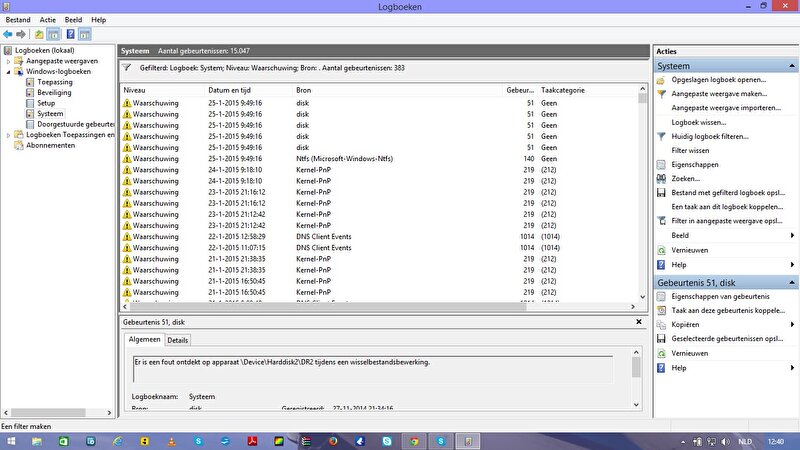Close the Gebeurtenis 51 preview pane
This screenshot has height=450, width=800.
639,322
